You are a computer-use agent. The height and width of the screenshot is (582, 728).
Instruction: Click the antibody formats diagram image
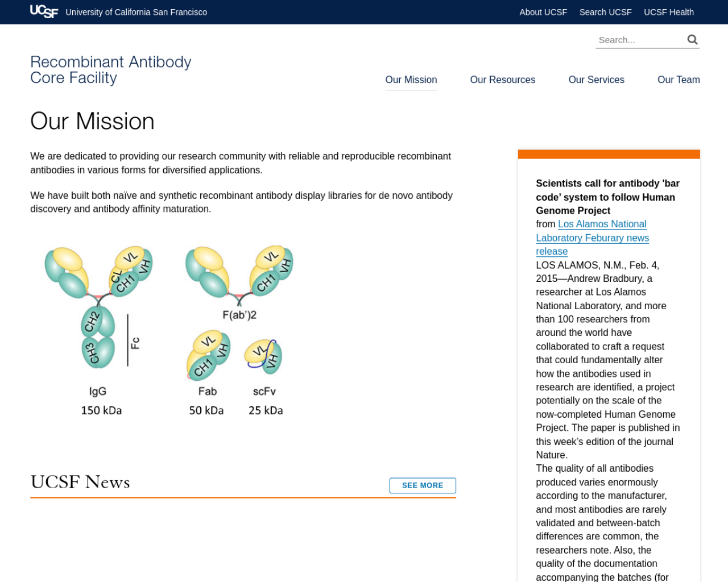169,330
